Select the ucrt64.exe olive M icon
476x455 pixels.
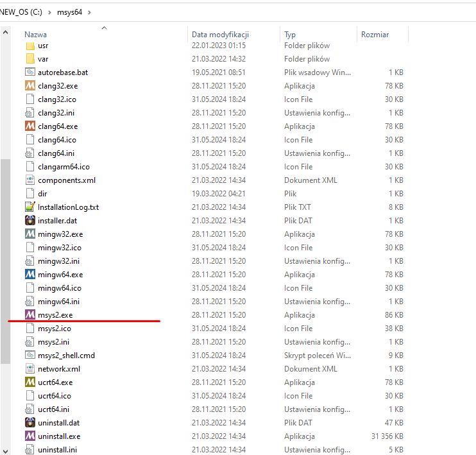(x=30, y=382)
